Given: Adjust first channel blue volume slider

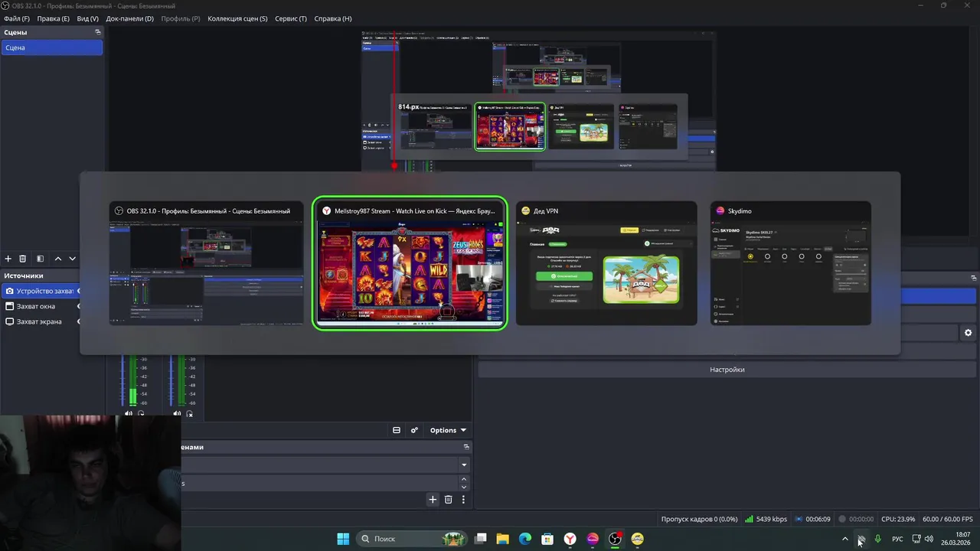Looking at the screenshot, I should pyautogui.click(x=122, y=380).
